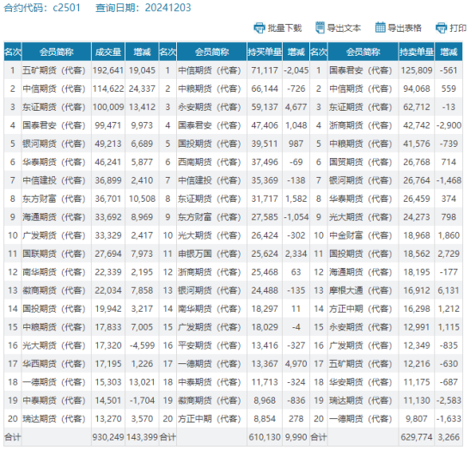Image resolution: width=476 pixels, height=450 pixels.
Task: Click volume value 114,622
Action: [x=108, y=89]
